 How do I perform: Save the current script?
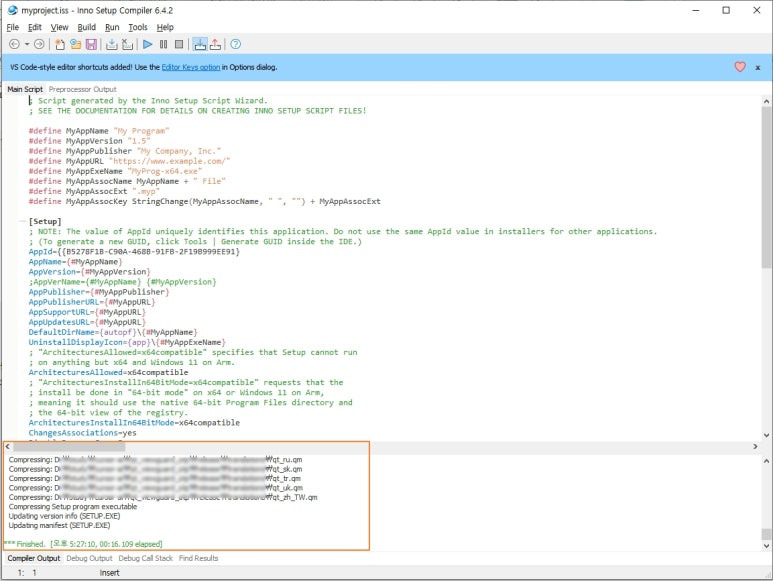(91, 44)
